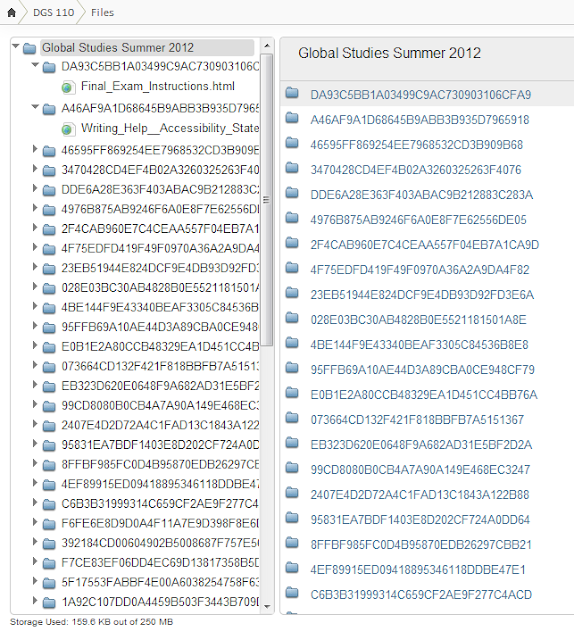
Task: Go to the home icon in breadcrumb
Action: 11,13
